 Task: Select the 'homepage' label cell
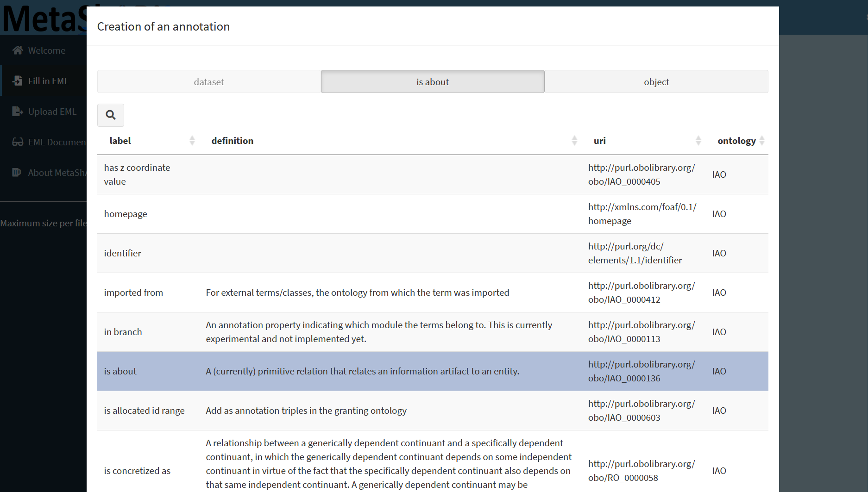(x=148, y=214)
